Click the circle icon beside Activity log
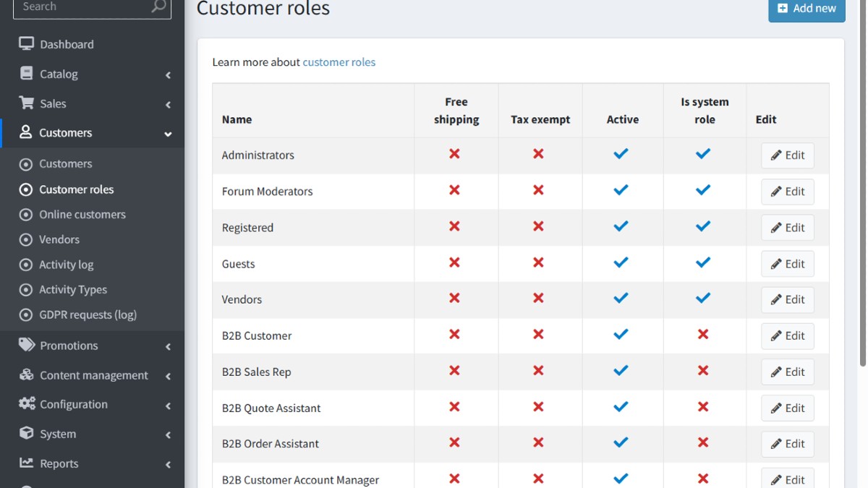 [x=26, y=265]
